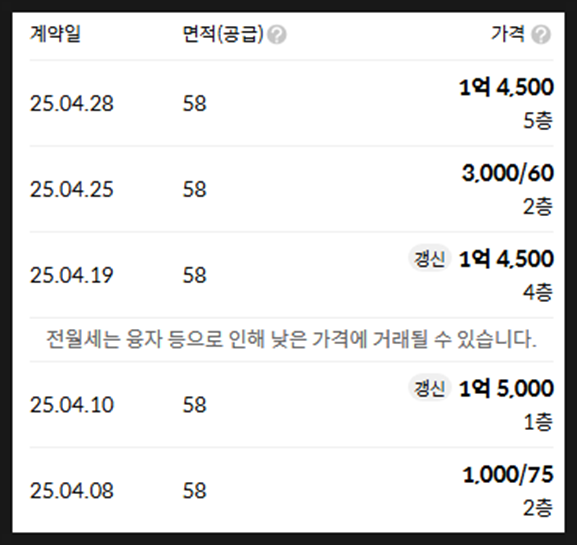Image resolution: width=577 pixels, height=545 pixels.
Task: Click the 전월세는 융자 notice text
Action: (291, 339)
